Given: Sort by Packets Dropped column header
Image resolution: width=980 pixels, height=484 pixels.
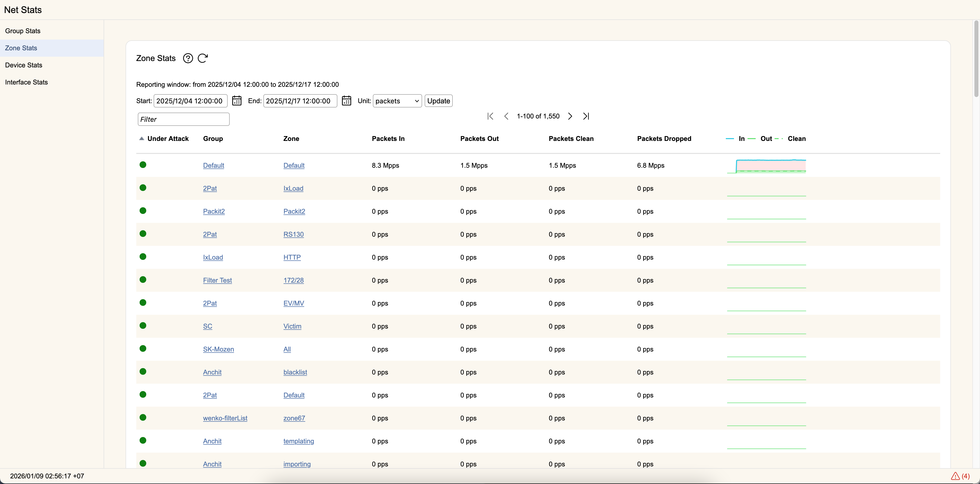Looking at the screenshot, I should 664,139.
